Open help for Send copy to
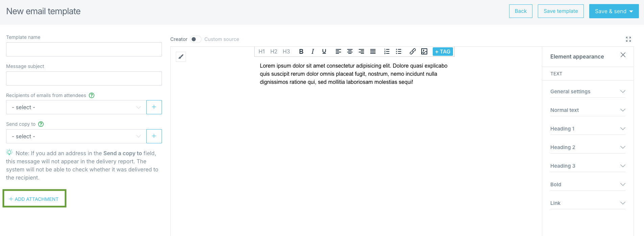The image size is (644, 236). tap(41, 124)
